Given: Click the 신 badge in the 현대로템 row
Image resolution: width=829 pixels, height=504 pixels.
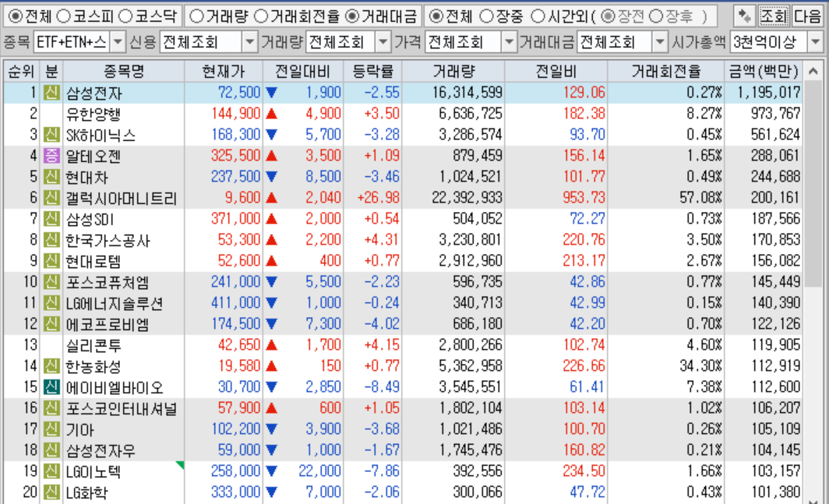Looking at the screenshot, I should pyautogui.click(x=51, y=261).
